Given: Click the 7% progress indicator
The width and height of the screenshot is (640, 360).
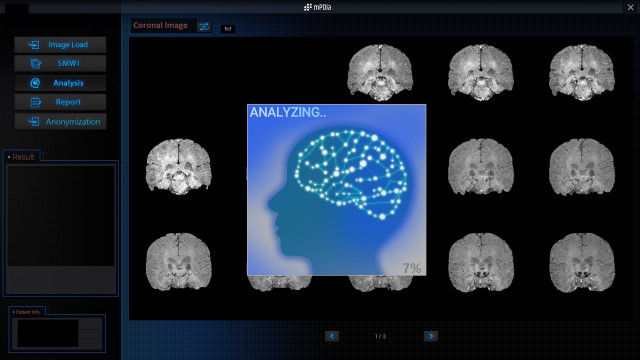Looking at the screenshot, I should coord(411,268).
